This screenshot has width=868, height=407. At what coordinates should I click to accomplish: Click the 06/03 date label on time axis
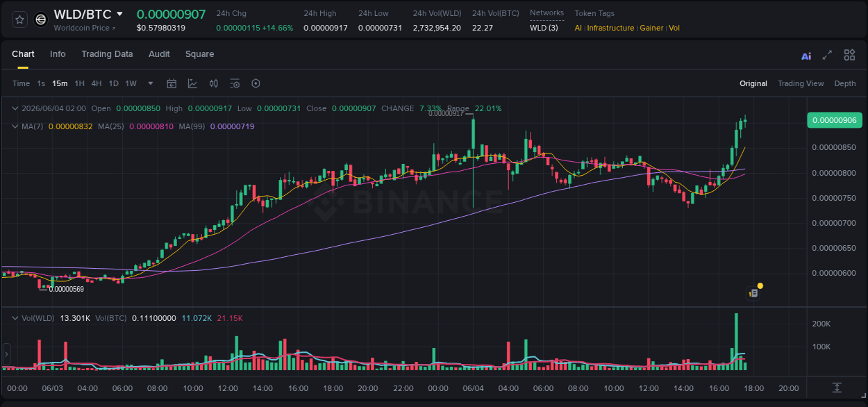[53, 388]
